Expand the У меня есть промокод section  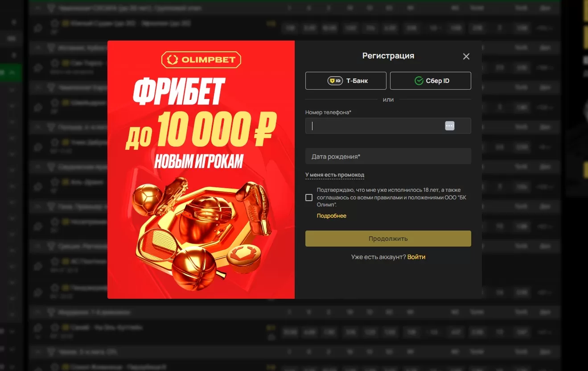334,175
